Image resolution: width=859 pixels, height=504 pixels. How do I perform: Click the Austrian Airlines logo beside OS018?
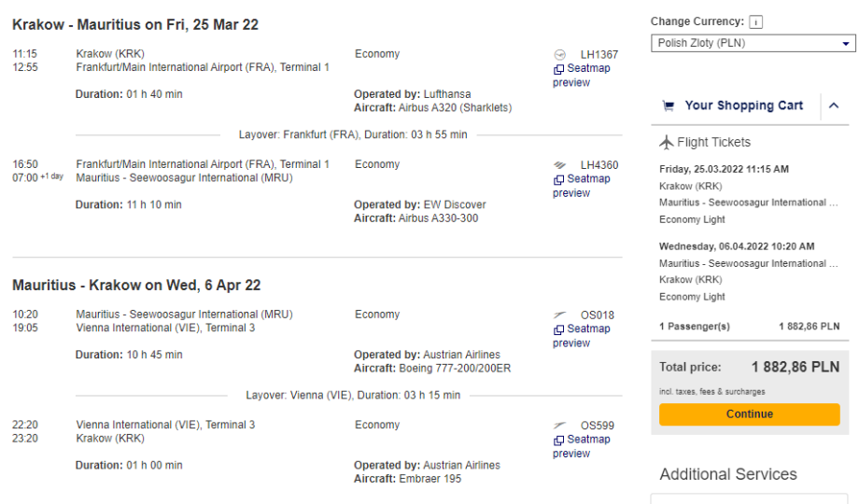coord(559,315)
